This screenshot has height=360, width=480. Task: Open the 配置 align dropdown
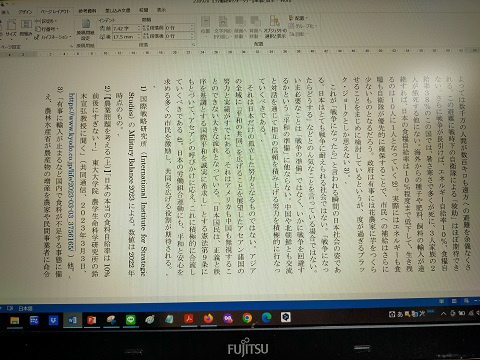[298, 18]
